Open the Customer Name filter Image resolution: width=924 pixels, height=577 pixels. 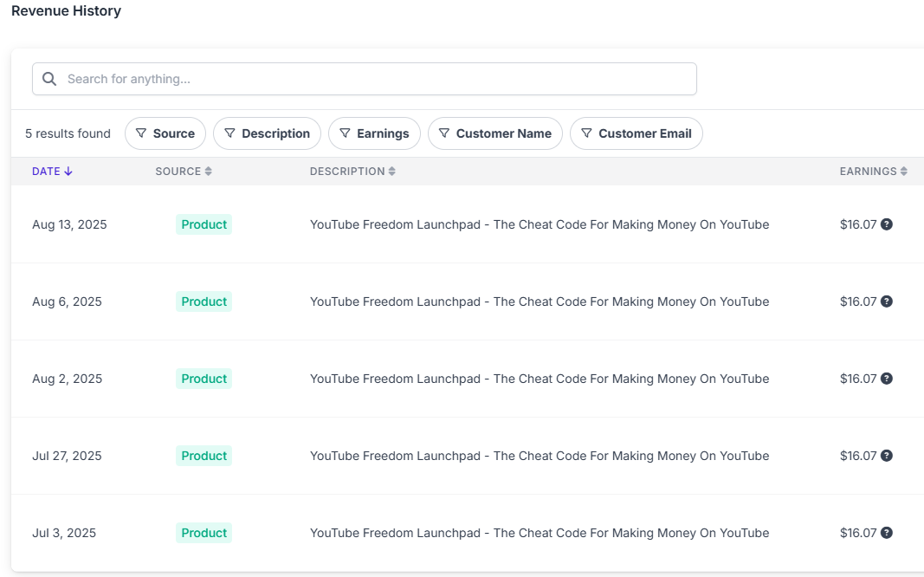point(495,133)
